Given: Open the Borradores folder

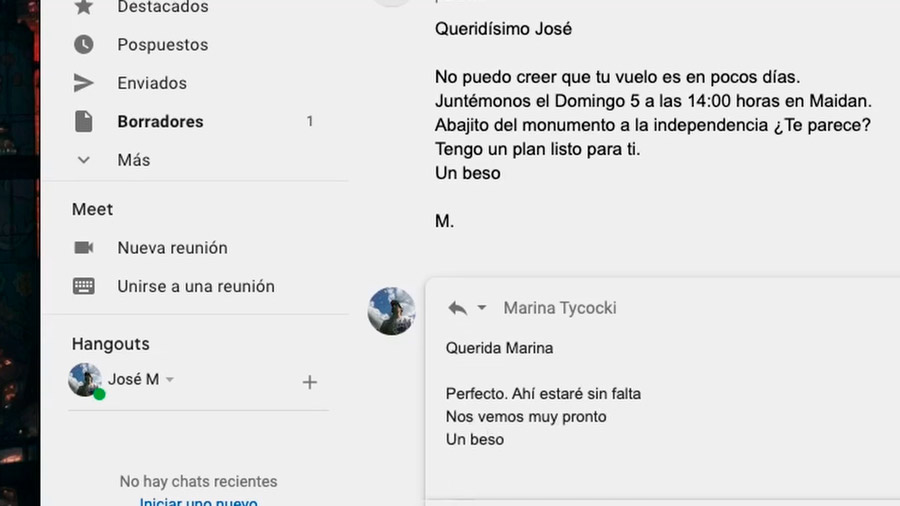Looking at the screenshot, I should [160, 122].
